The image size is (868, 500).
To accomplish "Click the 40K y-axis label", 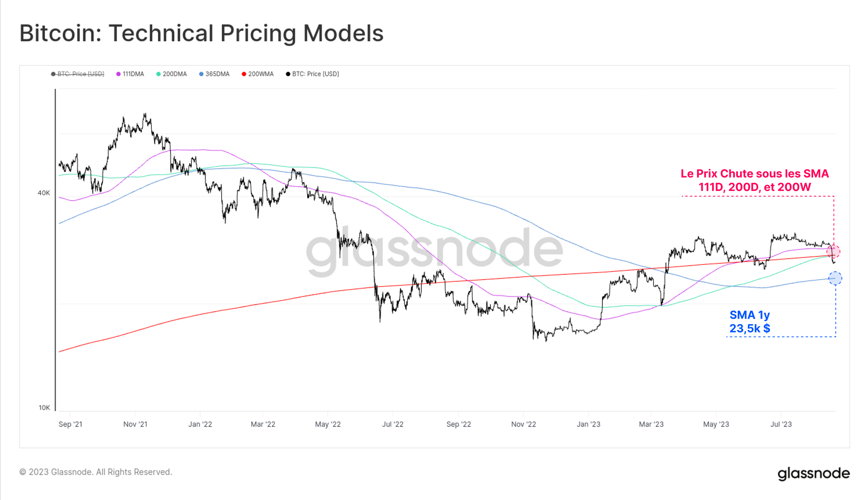I will tap(44, 193).
